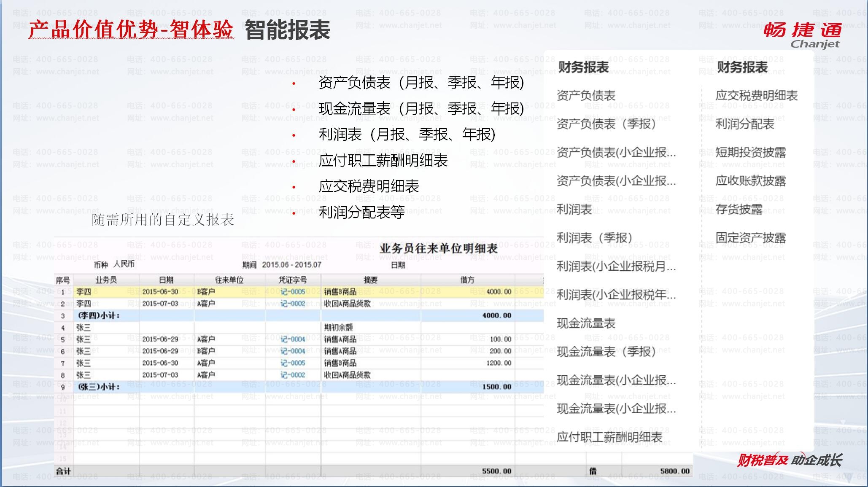Image resolution: width=868 pixels, height=487 pixels.
Task: Select 利润表（季报）menu entry
Action: pyautogui.click(x=594, y=238)
